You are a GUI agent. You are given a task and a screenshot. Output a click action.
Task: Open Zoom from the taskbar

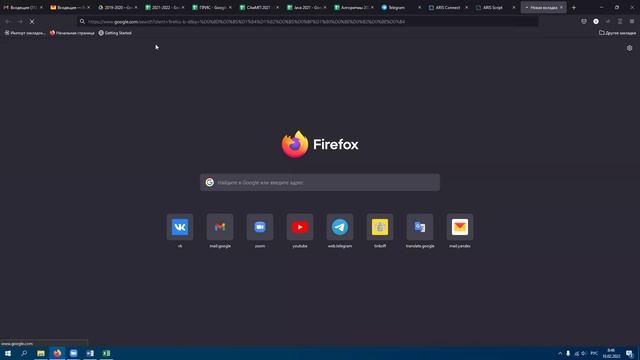coord(73,353)
